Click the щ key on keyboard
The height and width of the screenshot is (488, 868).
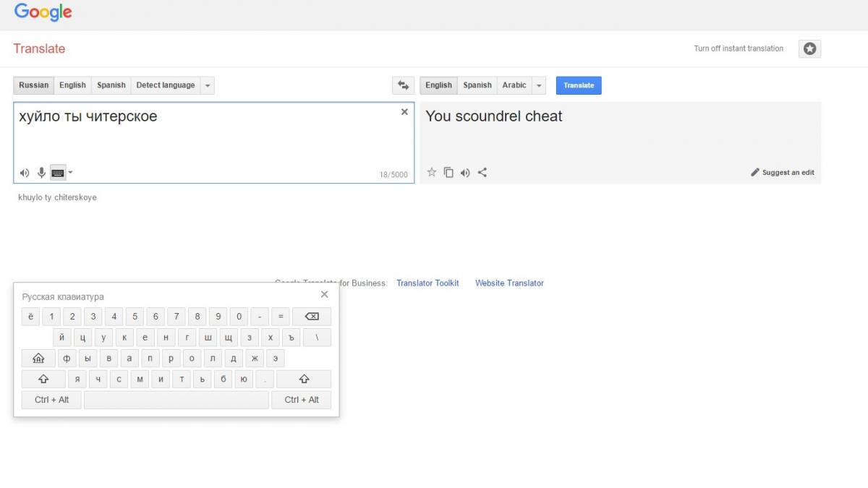229,338
